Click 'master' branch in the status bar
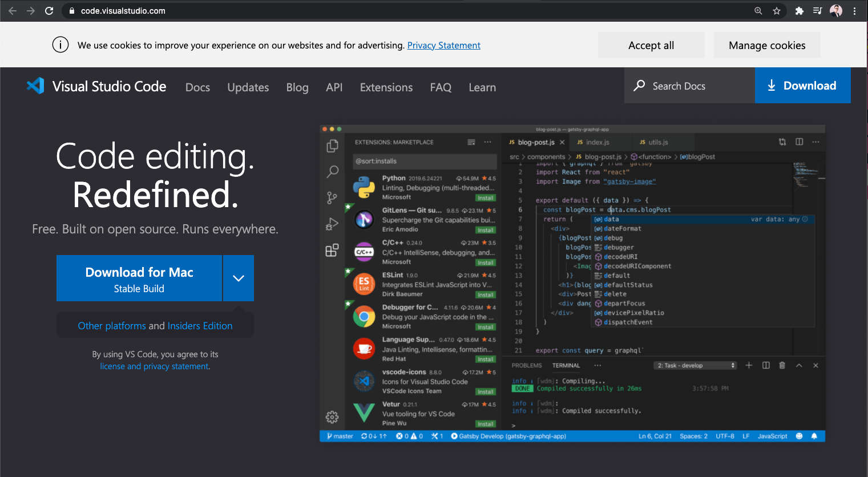Image resolution: width=868 pixels, height=477 pixels. pos(340,436)
